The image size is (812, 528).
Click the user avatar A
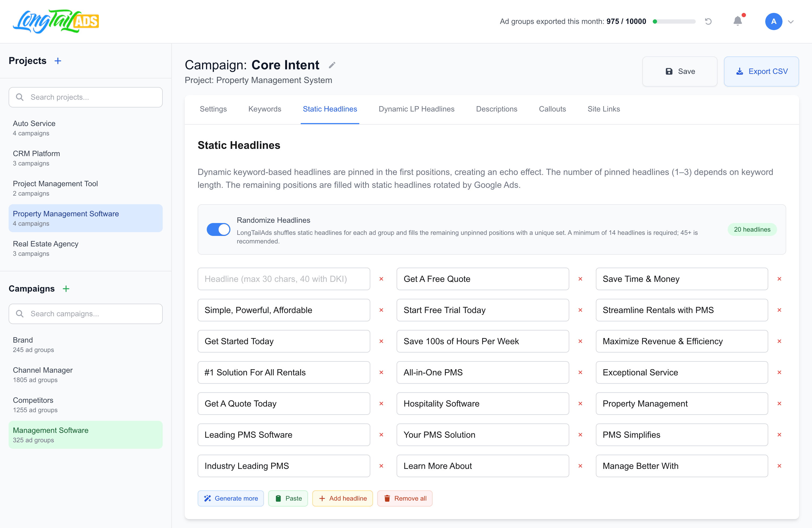tap(774, 21)
